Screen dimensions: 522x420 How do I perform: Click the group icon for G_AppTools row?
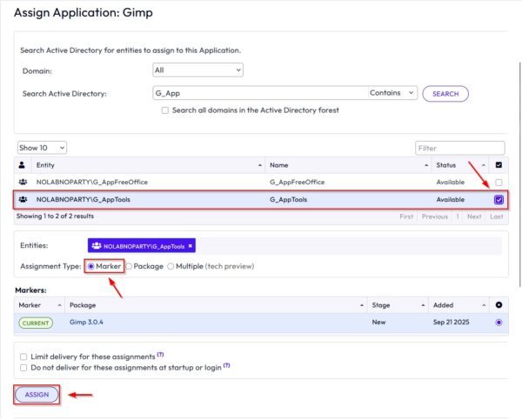point(23,199)
